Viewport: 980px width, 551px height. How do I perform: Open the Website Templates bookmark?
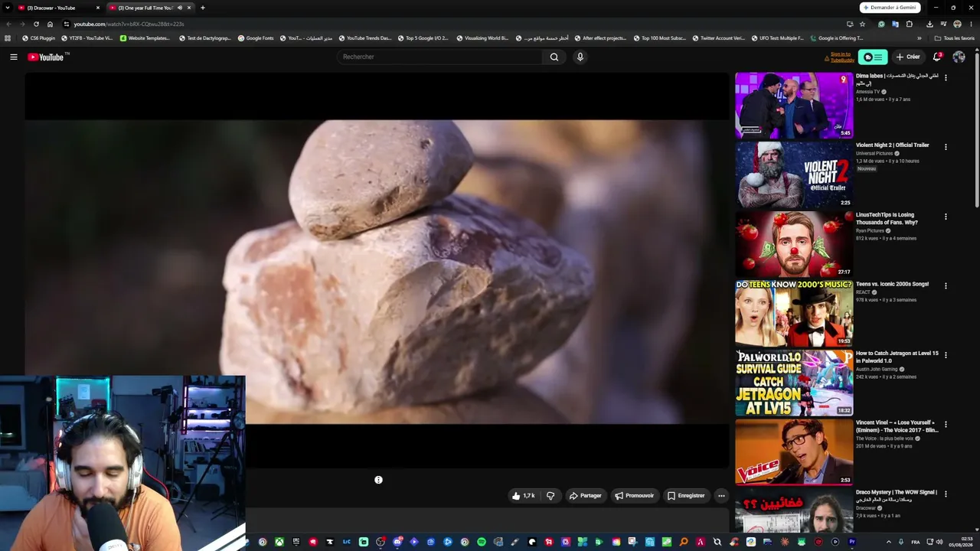click(145, 38)
